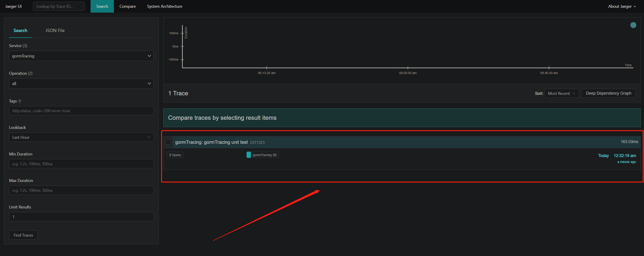The width and height of the screenshot is (644, 256).
Task: Click the Find Traces button
Action: tap(23, 235)
